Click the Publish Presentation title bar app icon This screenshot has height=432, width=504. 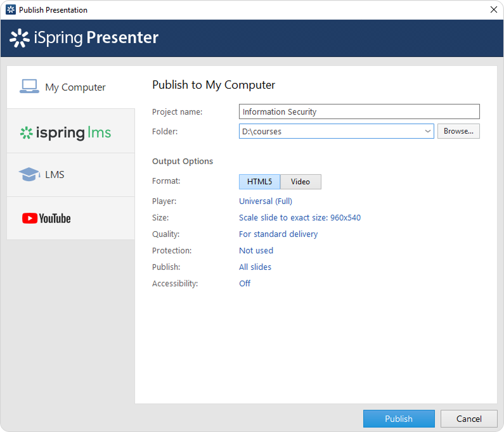[10, 10]
